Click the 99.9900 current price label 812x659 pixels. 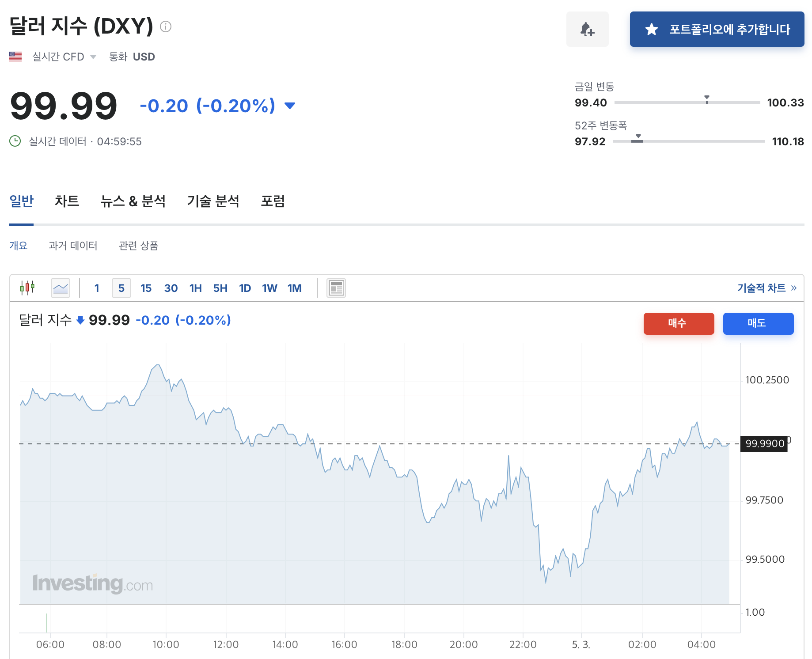pos(765,443)
